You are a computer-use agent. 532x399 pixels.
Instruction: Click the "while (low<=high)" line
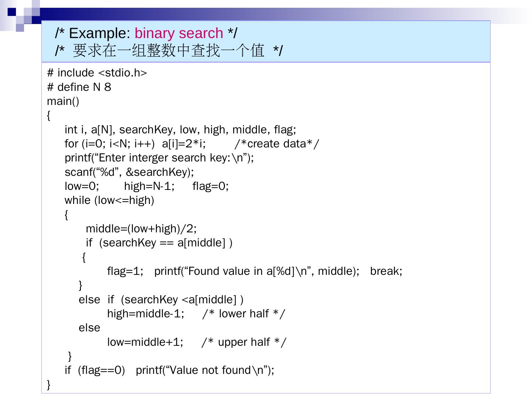coord(109,200)
